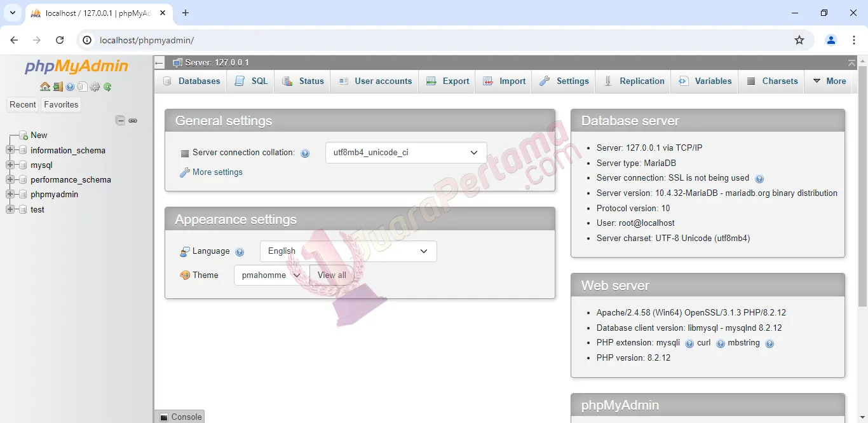The image size is (868, 423).
Task: Open the Language dropdown showing English
Action: click(348, 251)
